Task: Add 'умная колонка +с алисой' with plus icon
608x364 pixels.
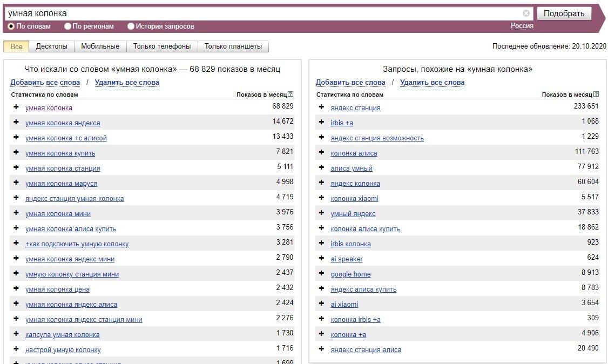Action: [16, 137]
